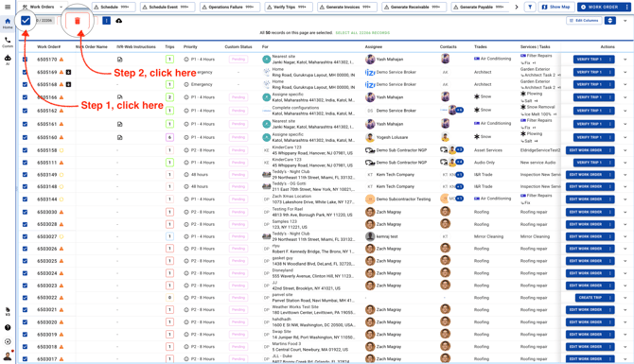The image size is (634, 364).
Task: Expand row details for work order 6503022
Action: (x=625, y=298)
